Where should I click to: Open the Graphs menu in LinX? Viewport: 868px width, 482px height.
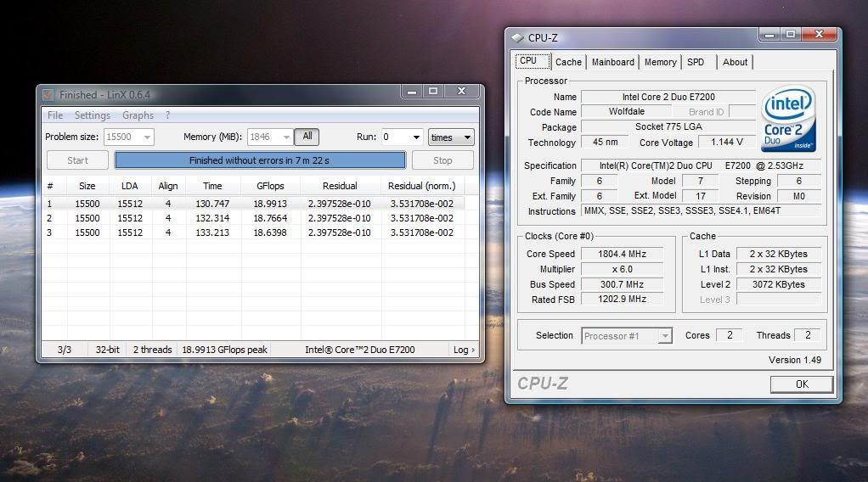pyautogui.click(x=138, y=115)
